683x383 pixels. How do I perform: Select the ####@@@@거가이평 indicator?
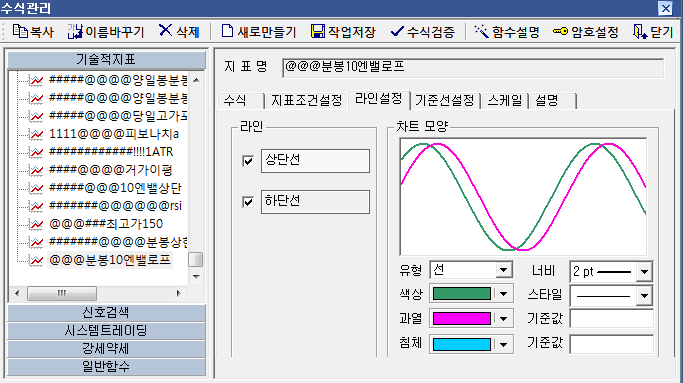click(111, 170)
